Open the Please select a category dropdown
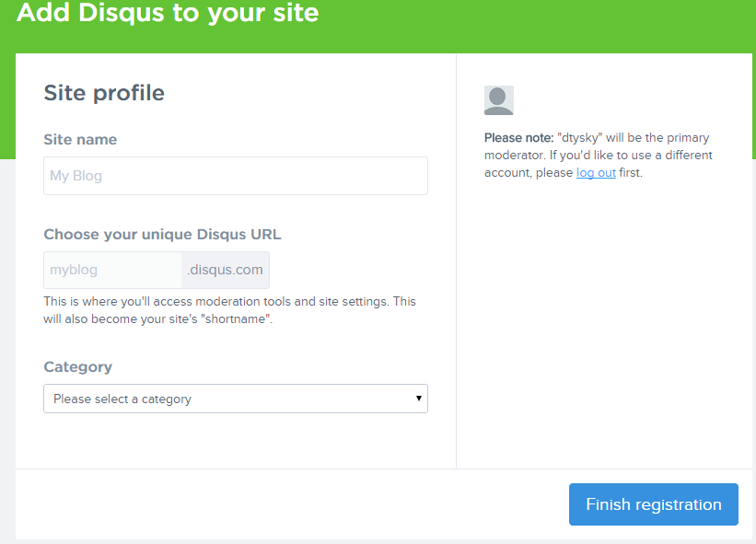This screenshot has height=544, width=756. tap(236, 399)
